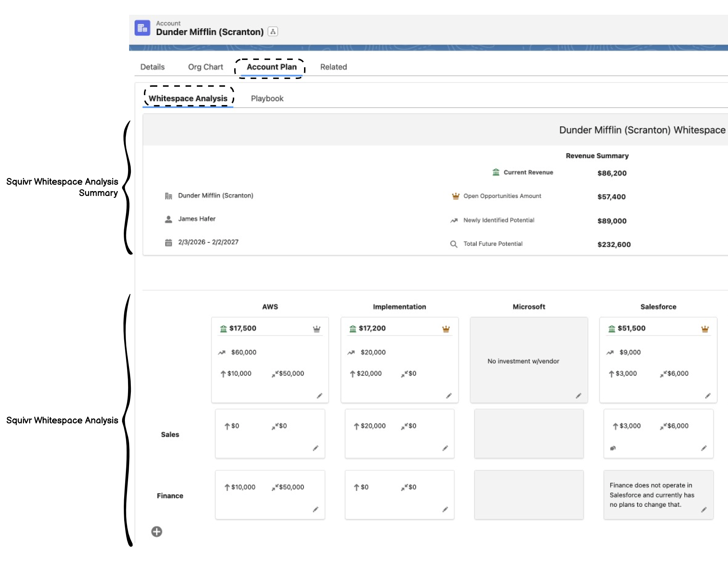This screenshot has height=569, width=728.
Task: Click the $89,000 newly identified value
Action: (612, 221)
